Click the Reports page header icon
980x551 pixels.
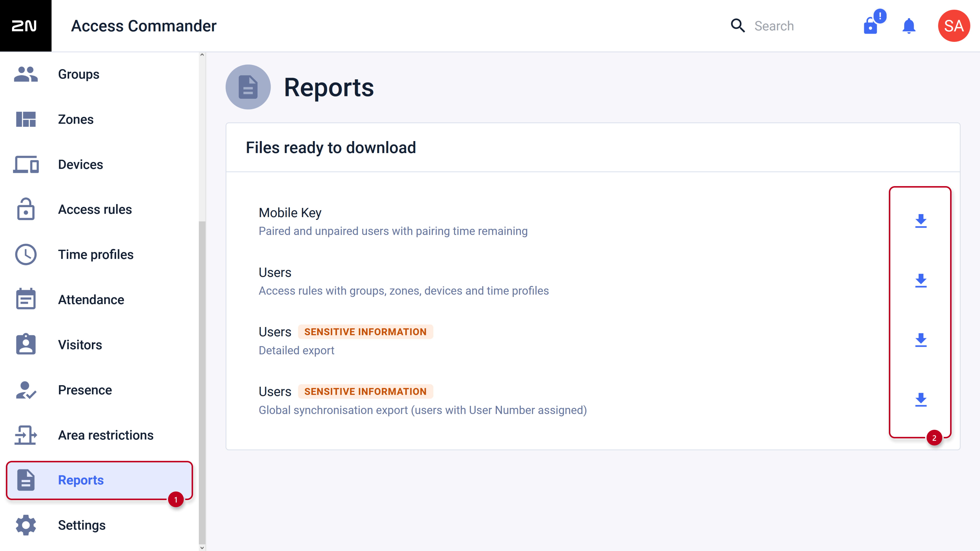tap(248, 87)
